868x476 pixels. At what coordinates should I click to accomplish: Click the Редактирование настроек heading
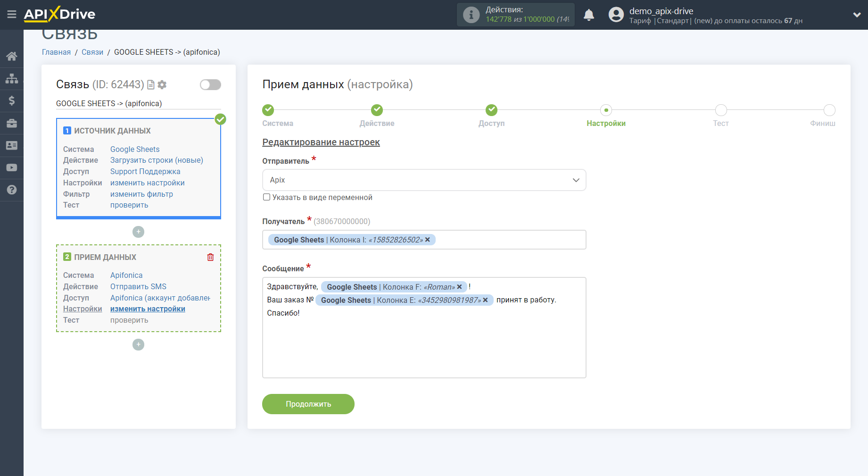[321, 142]
